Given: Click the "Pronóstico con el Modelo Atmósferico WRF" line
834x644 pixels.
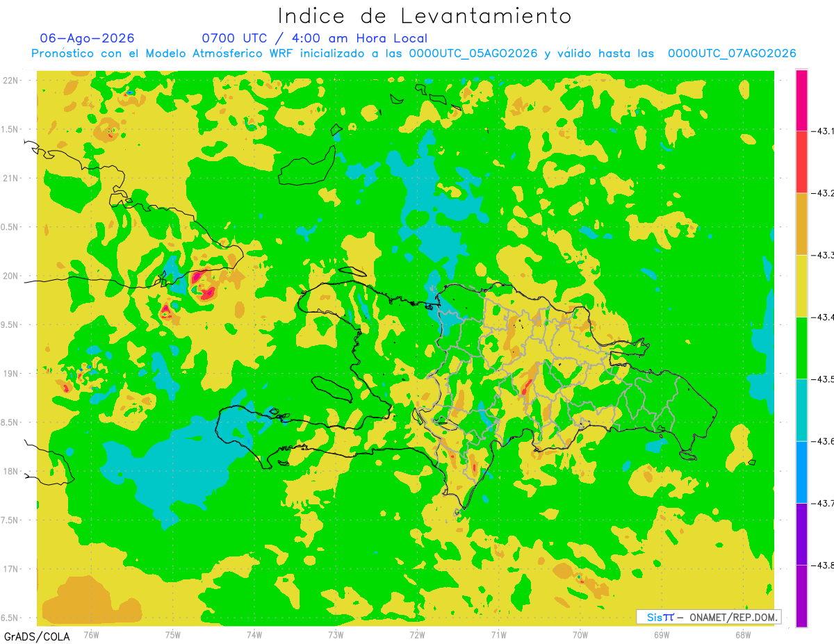Looking at the screenshot, I should tap(414, 53).
